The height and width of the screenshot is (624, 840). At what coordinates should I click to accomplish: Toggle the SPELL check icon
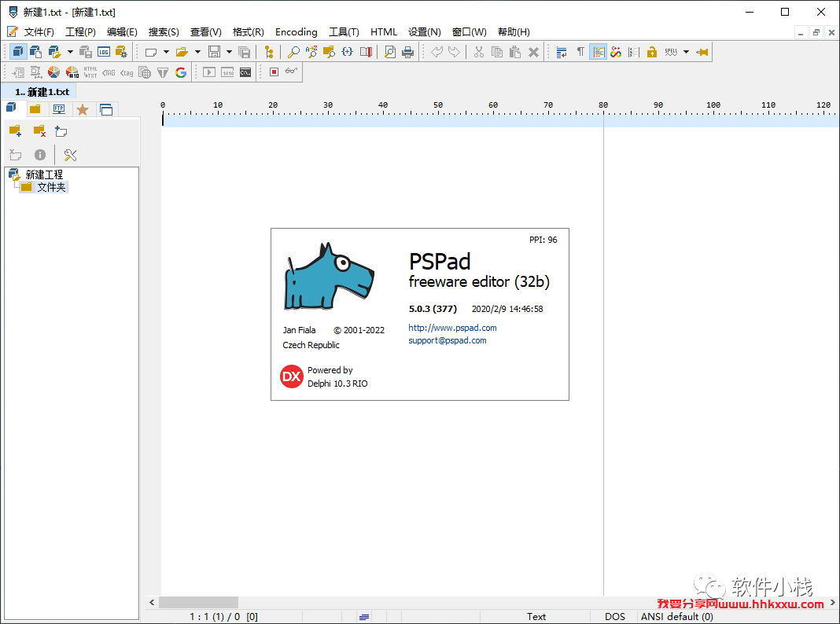point(671,52)
